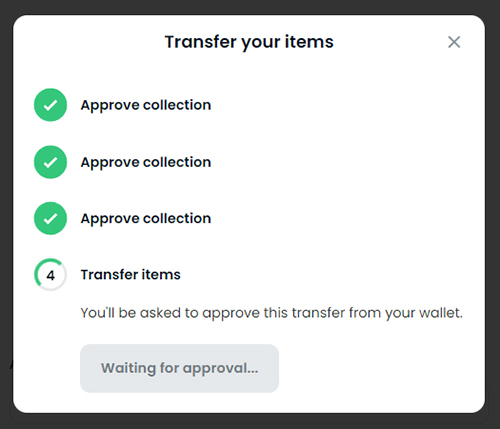Click the Transfer items step label
Image resolution: width=500 pixels, height=429 pixels.
point(130,275)
